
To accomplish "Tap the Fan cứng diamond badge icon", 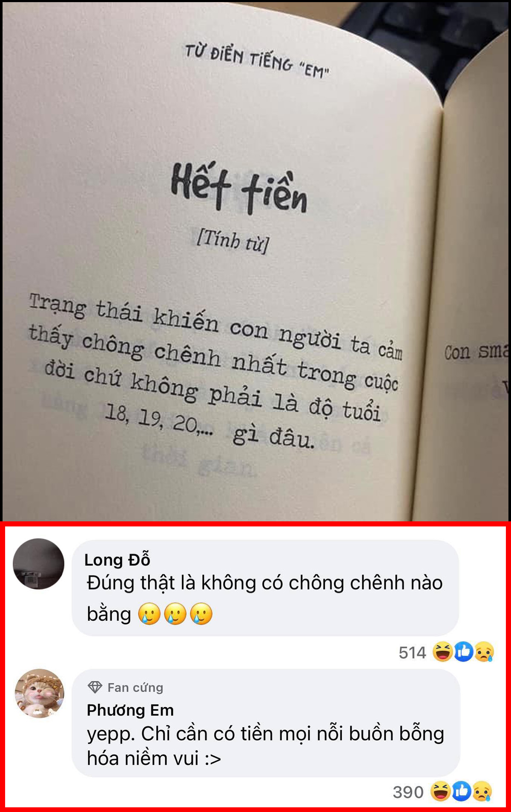I will [x=95, y=687].
